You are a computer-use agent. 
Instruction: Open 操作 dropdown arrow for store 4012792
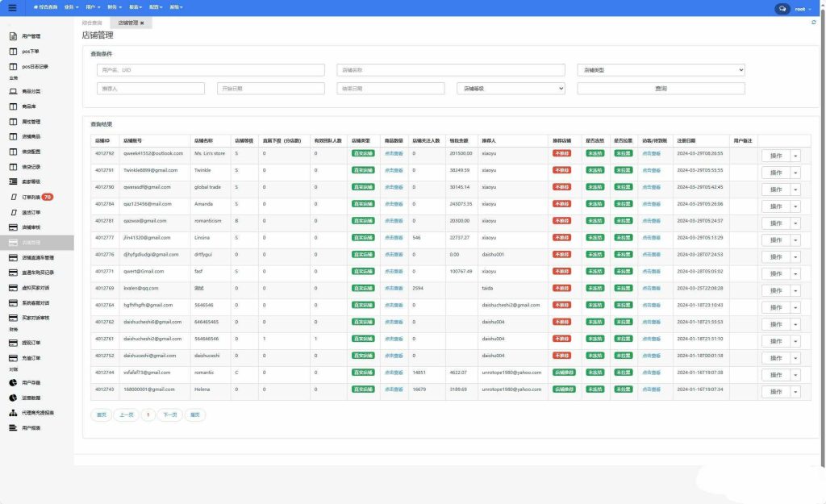[x=795, y=156]
